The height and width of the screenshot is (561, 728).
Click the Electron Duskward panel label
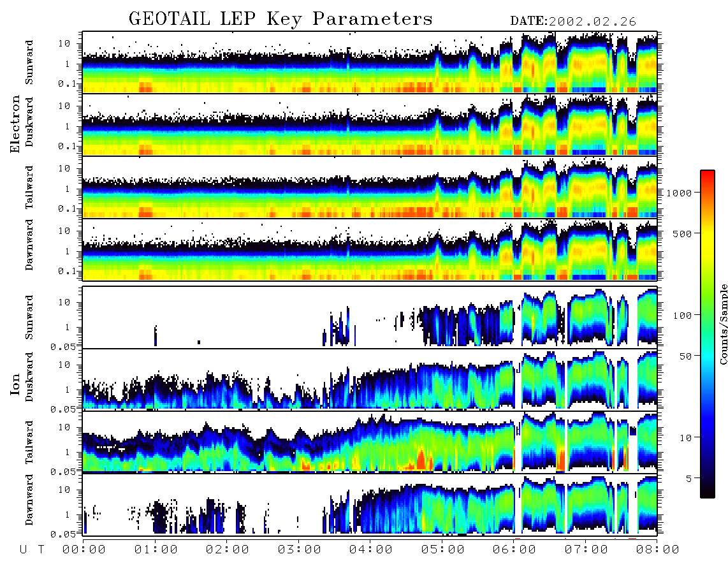(x=29, y=122)
